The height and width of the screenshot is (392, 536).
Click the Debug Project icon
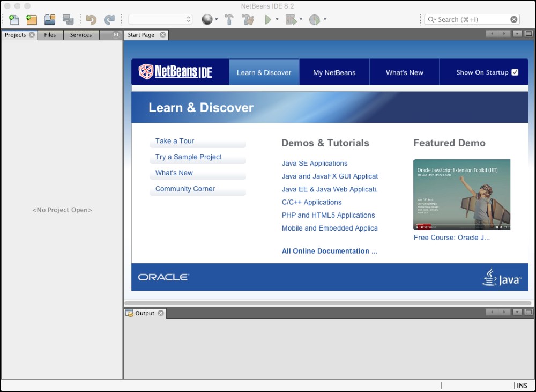pyautogui.click(x=291, y=20)
